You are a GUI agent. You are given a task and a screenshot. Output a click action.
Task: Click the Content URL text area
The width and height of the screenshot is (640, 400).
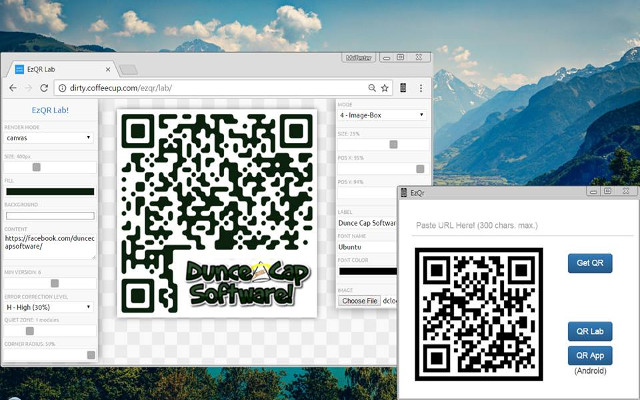tap(50, 246)
